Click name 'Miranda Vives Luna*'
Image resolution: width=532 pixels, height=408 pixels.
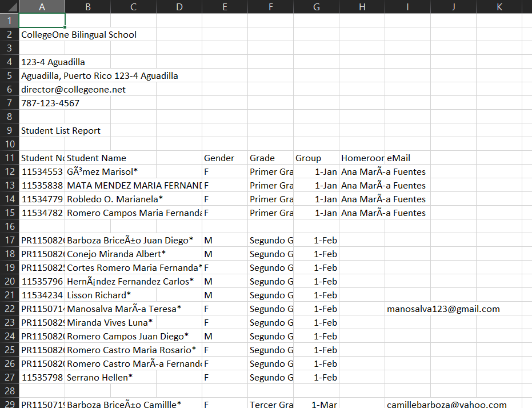tap(110, 322)
